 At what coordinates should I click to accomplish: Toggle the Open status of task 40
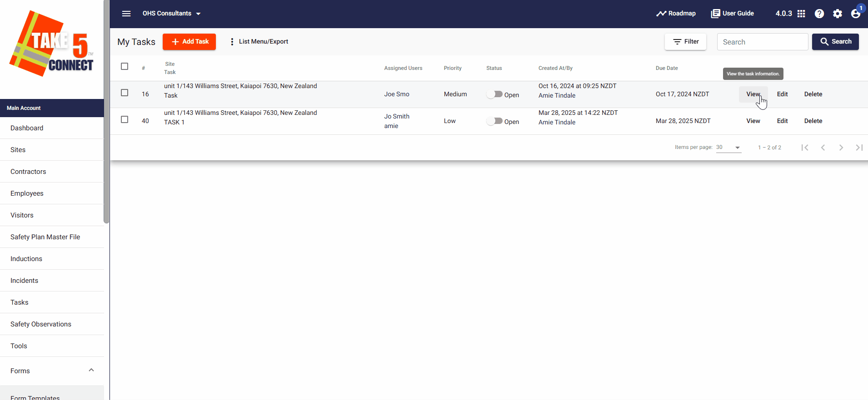(x=494, y=121)
